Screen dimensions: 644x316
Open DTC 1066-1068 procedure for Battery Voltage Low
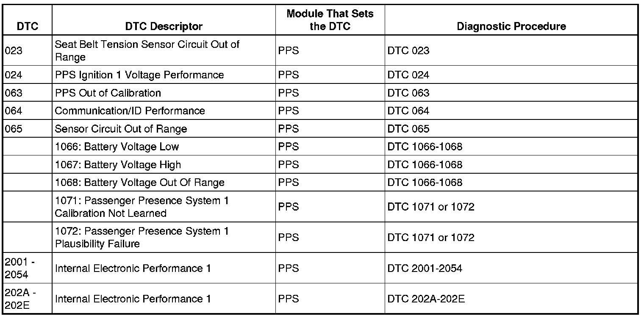425,147
